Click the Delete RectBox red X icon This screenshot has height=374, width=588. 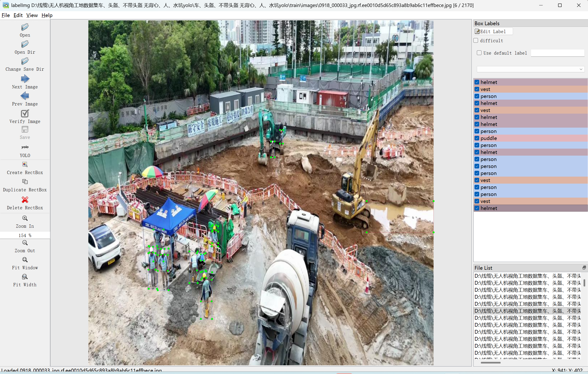point(25,200)
